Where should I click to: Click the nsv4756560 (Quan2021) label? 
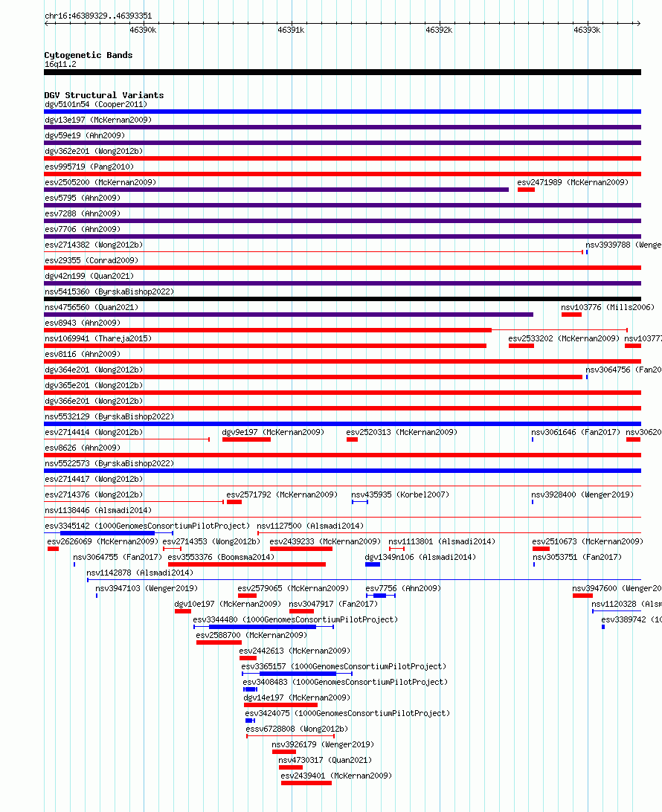coord(91,307)
